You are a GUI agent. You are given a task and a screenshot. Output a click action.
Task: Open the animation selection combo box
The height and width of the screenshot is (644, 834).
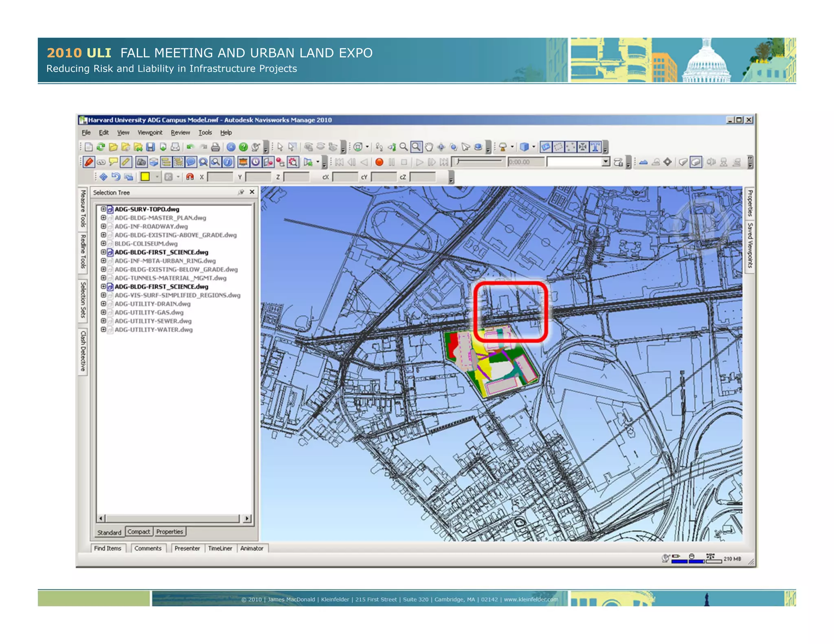(x=606, y=162)
